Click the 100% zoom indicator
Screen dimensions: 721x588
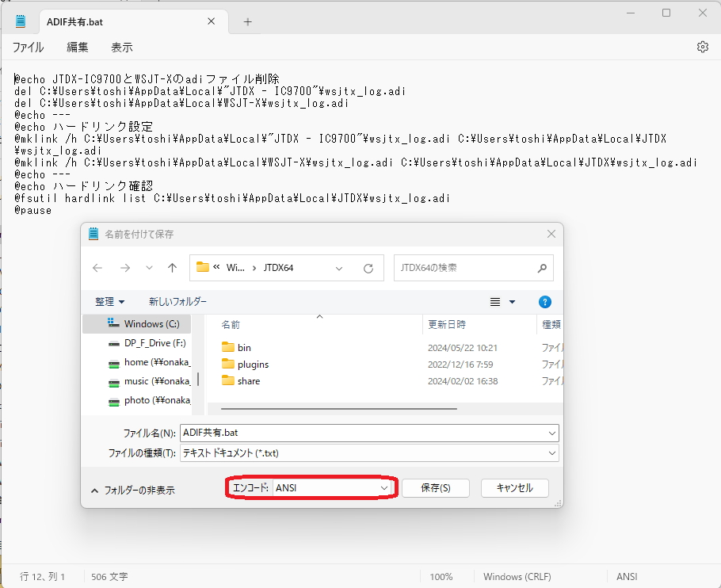click(442, 576)
